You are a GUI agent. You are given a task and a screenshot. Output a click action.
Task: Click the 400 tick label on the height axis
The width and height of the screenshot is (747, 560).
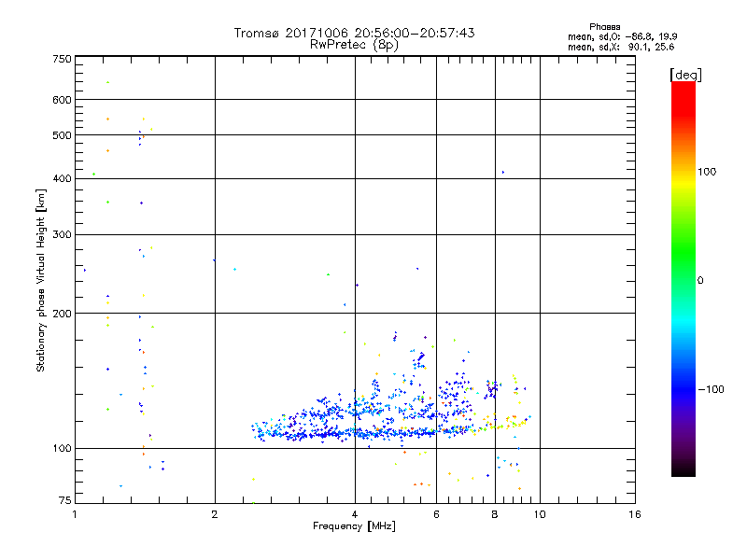(x=62, y=178)
